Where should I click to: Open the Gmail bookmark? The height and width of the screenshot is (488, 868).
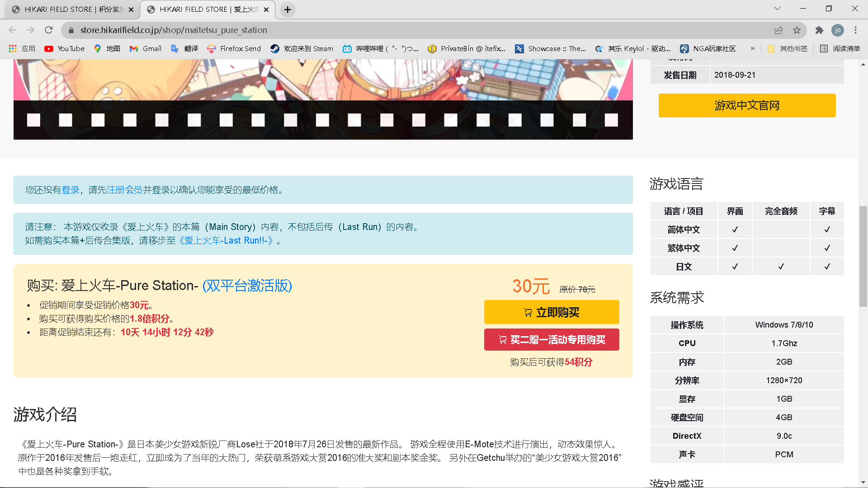click(x=146, y=49)
